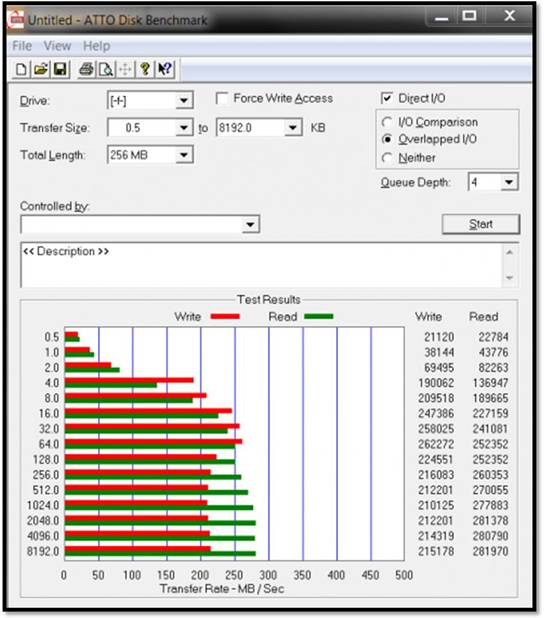Save results with the floppy disk icon
Screen dimensions: 544x618
tap(60, 69)
